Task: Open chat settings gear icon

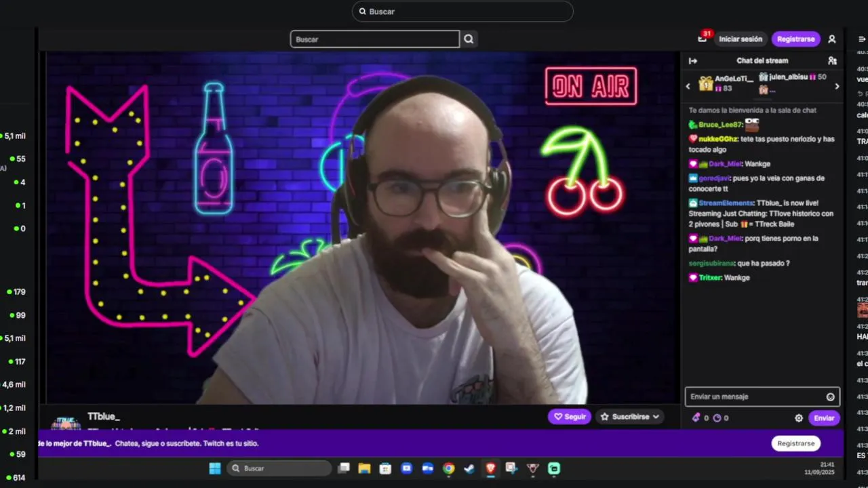Action: 799,418
